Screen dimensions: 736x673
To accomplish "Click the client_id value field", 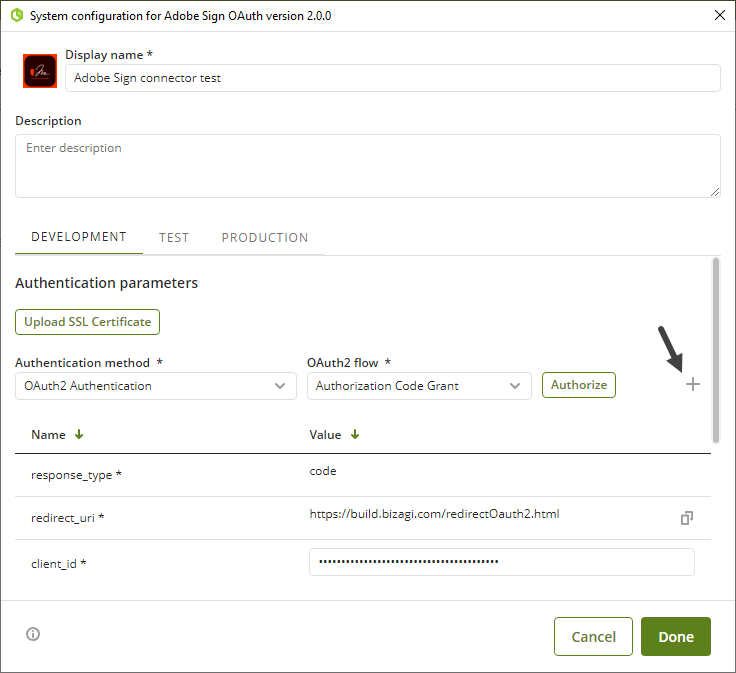I will click(x=502, y=562).
